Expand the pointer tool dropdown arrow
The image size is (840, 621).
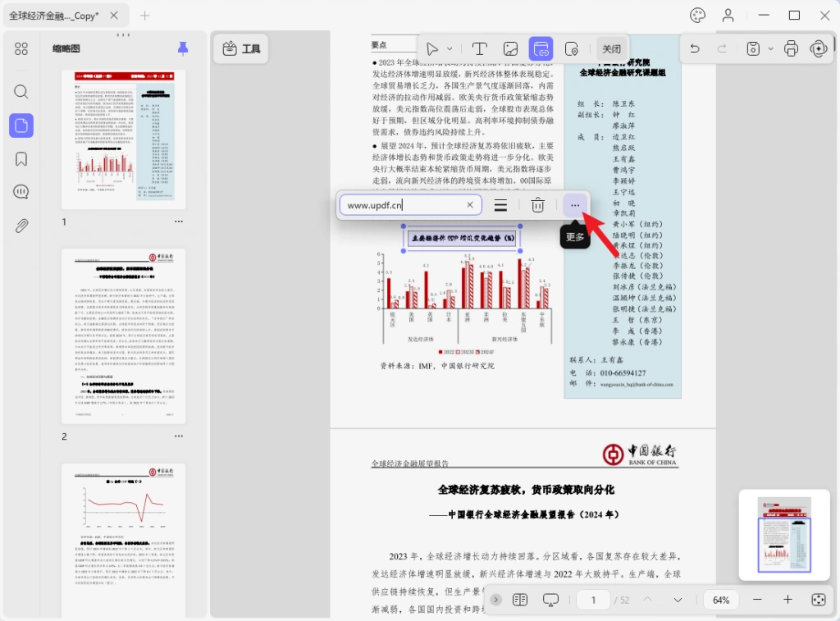point(450,48)
